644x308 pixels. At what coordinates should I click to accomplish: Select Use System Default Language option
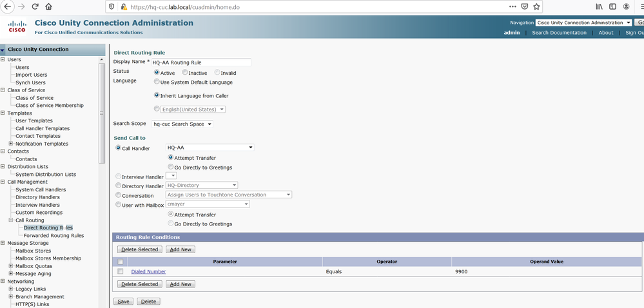(157, 82)
